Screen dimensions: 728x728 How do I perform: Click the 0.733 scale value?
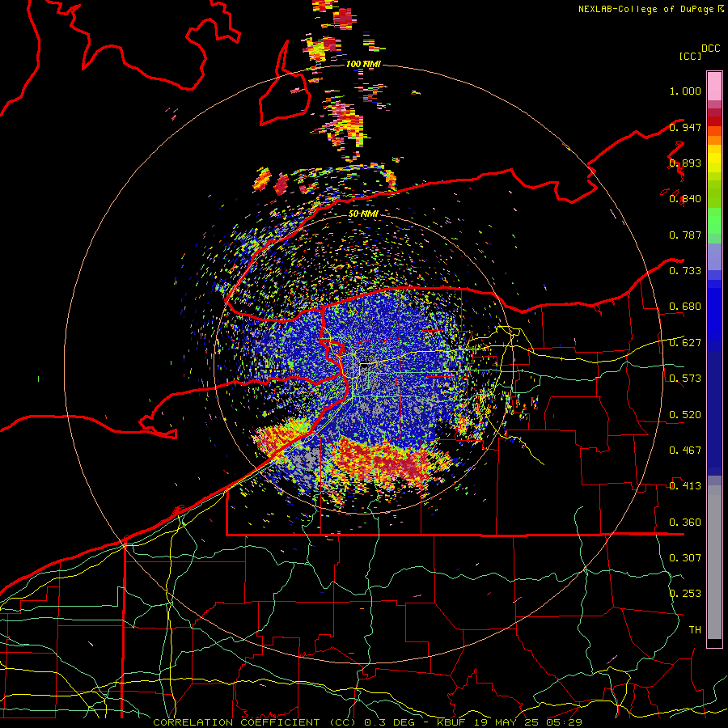(x=685, y=271)
